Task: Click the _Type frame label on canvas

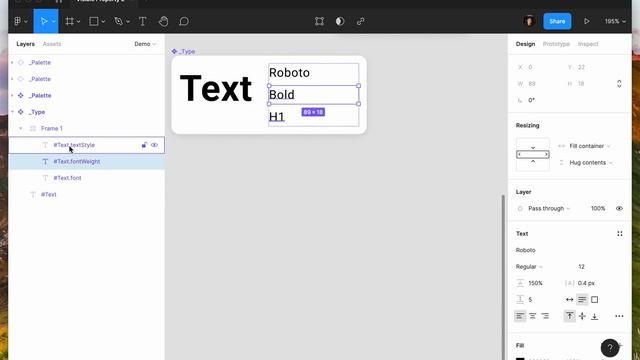Action: (x=183, y=51)
